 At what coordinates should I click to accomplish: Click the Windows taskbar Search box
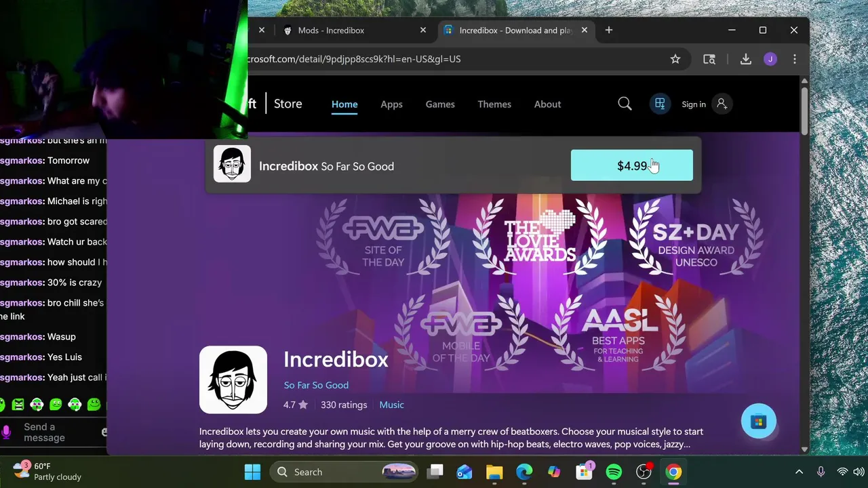[344, 472]
